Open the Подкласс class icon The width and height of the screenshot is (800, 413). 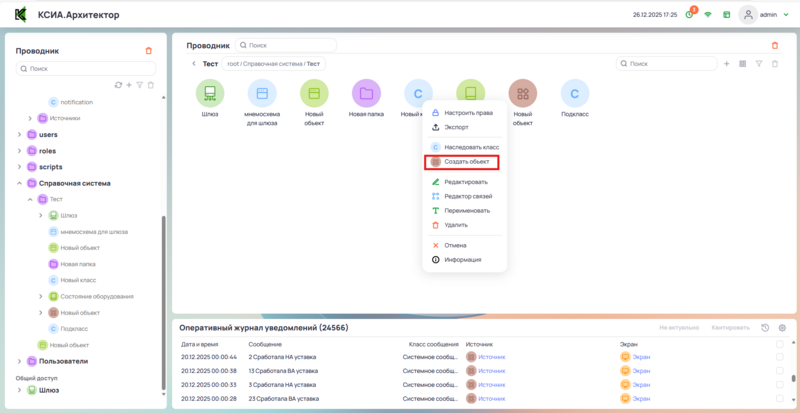coord(574,94)
